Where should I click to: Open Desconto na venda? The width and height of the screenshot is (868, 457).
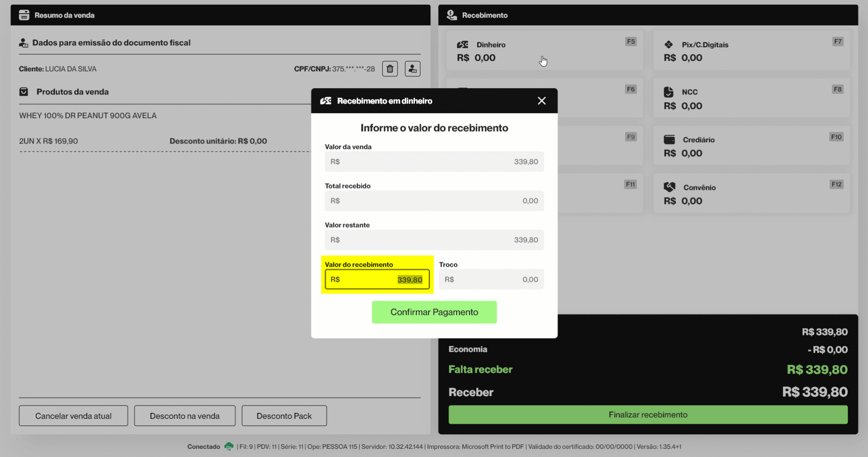185,416
